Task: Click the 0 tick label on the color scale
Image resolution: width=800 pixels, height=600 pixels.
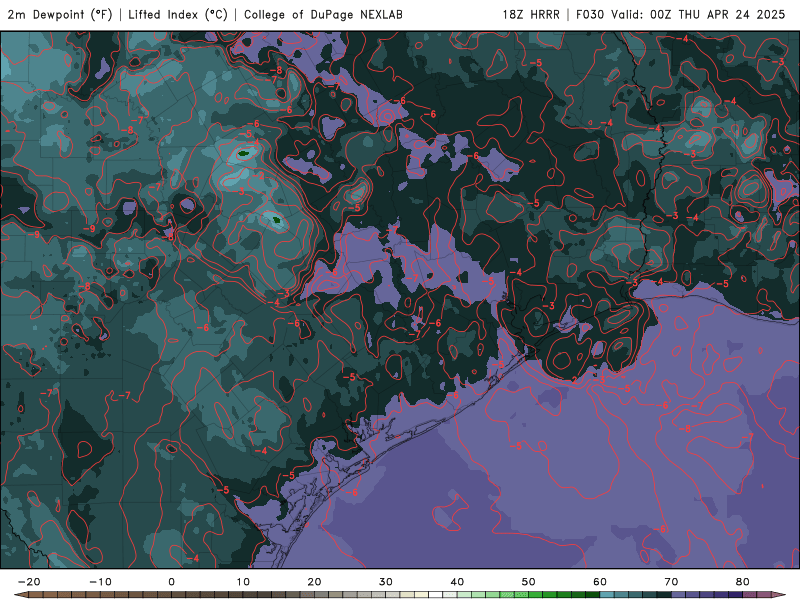Action: (x=171, y=582)
